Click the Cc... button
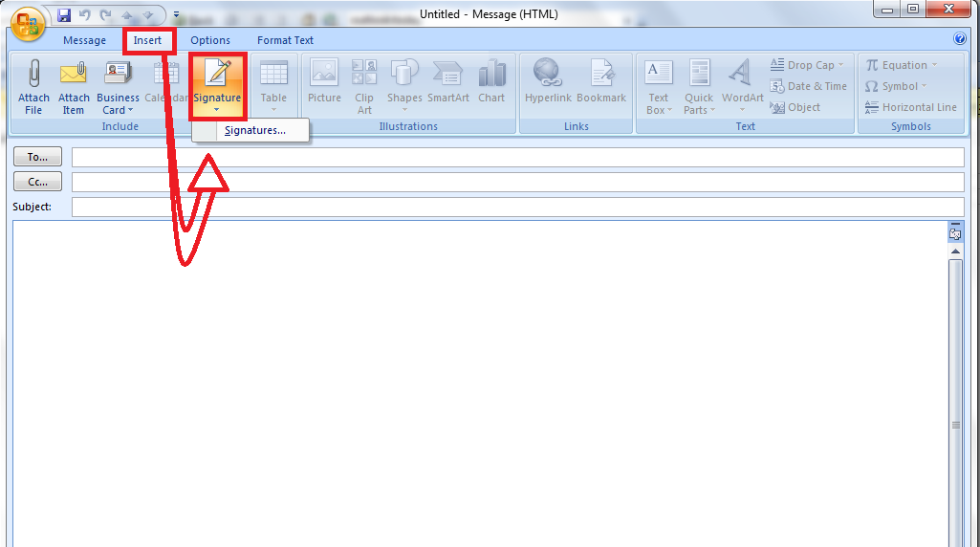This screenshot has width=980, height=547. tap(37, 182)
